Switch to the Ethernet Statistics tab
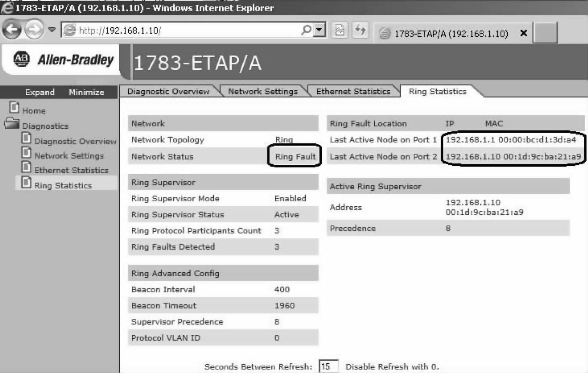Screen dimensions: 588x373 pyautogui.click(x=353, y=91)
